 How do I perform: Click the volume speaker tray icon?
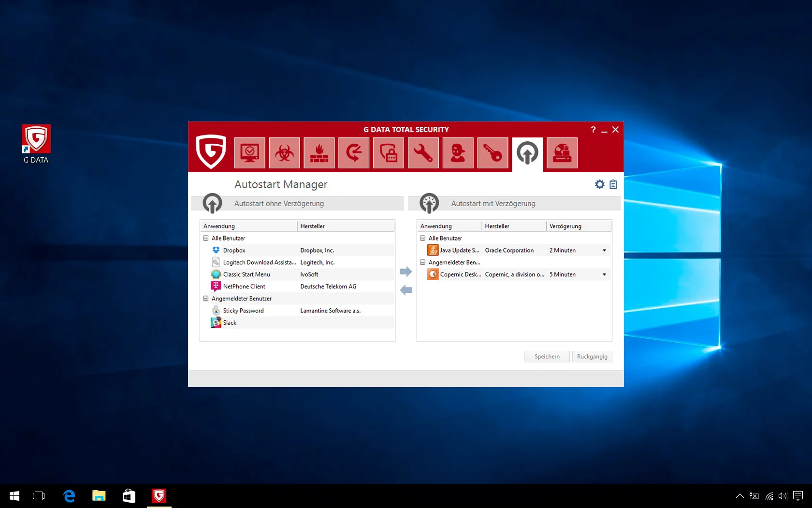coord(783,496)
